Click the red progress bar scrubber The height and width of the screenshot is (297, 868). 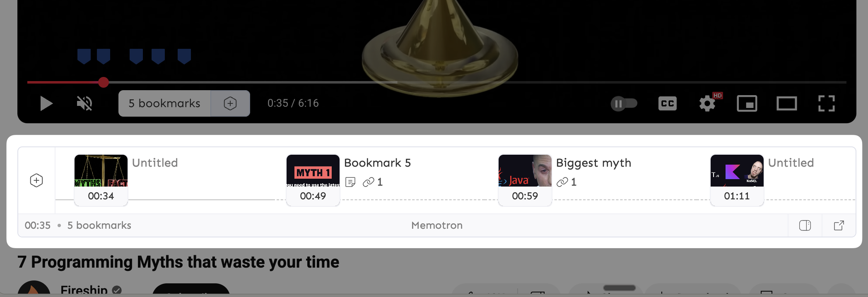coord(104,82)
